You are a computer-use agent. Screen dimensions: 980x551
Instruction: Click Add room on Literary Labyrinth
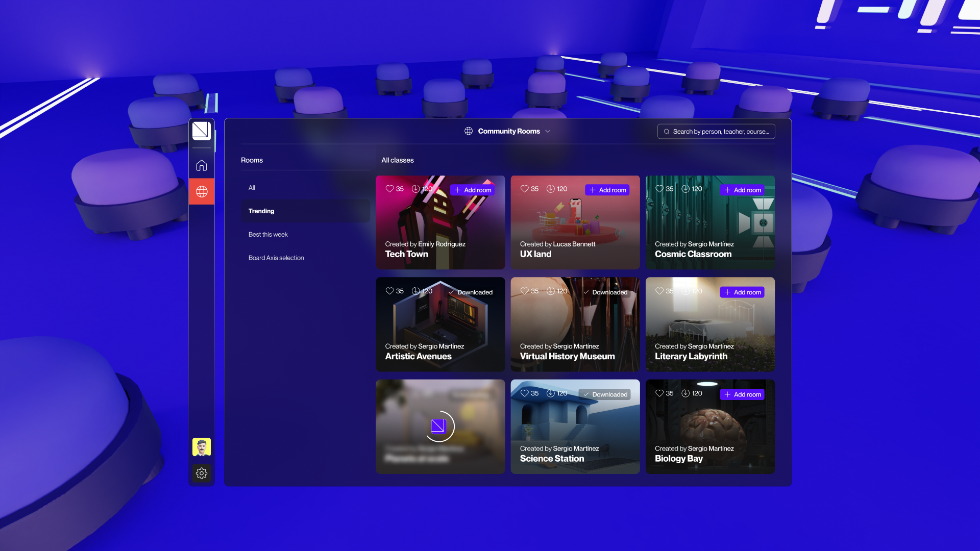click(x=742, y=292)
